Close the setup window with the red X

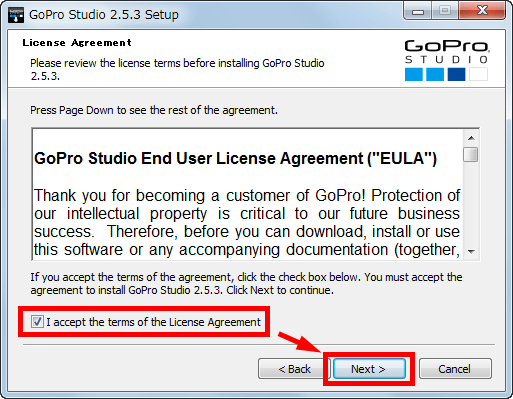pos(482,11)
